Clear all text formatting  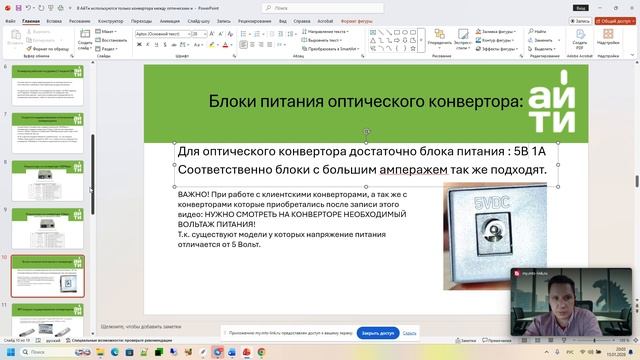click(x=230, y=34)
